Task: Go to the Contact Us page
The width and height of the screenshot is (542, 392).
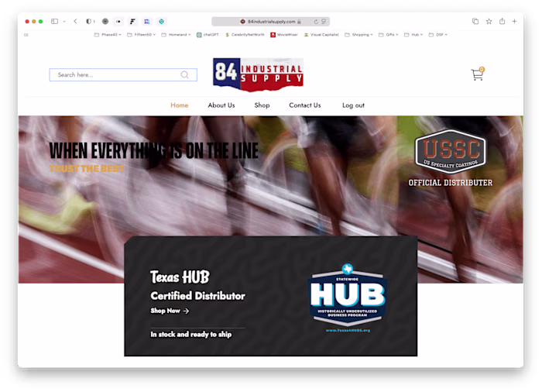Action: tap(305, 105)
